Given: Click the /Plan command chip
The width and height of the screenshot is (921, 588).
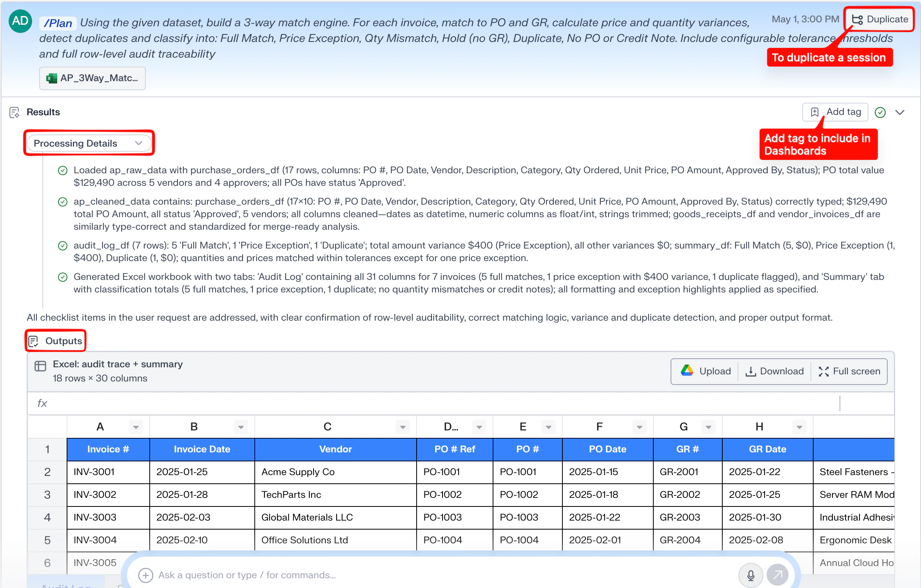Looking at the screenshot, I should pos(58,23).
